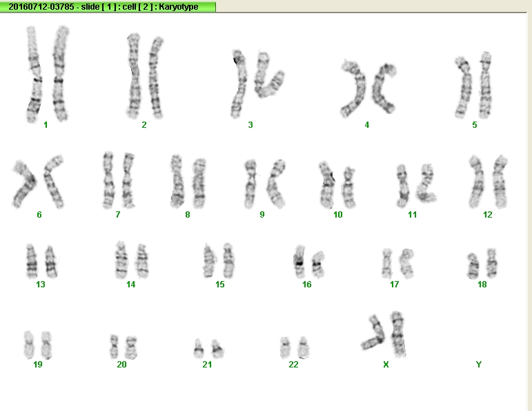The height and width of the screenshot is (411, 532).
Task: Click the chromosome 2 pair
Action: coord(144,76)
